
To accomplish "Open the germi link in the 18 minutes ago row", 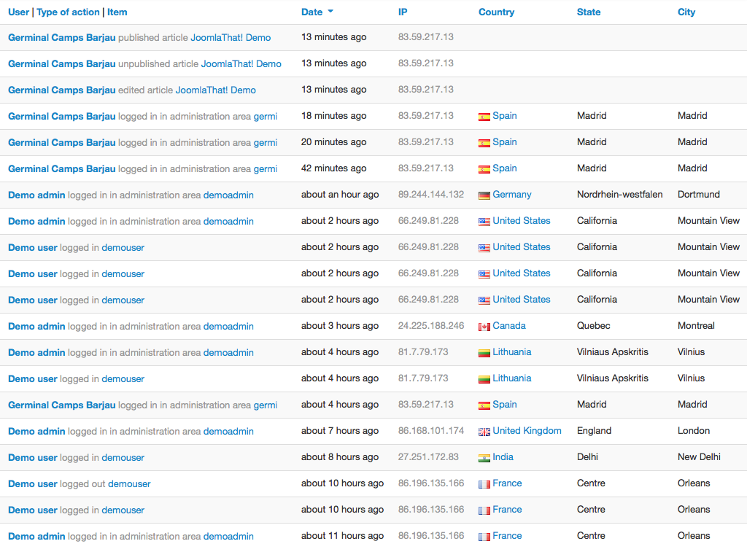I will pos(266,116).
